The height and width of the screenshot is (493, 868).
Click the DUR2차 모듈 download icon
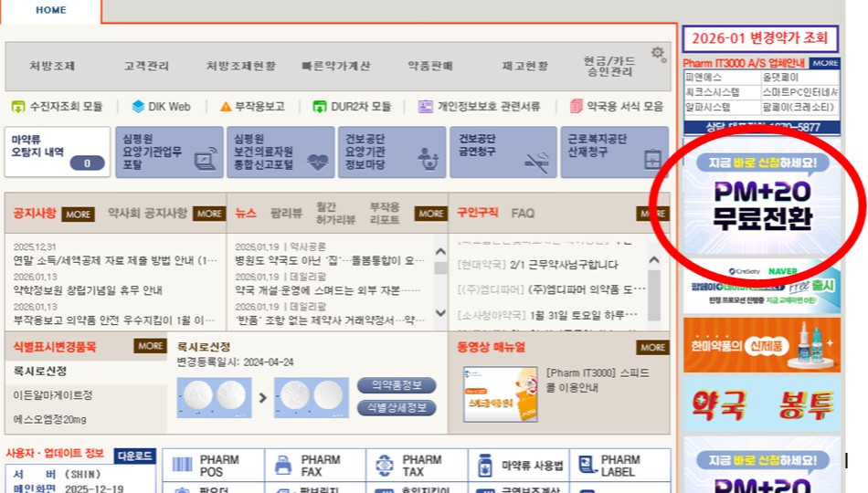click(x=320, y=106)
